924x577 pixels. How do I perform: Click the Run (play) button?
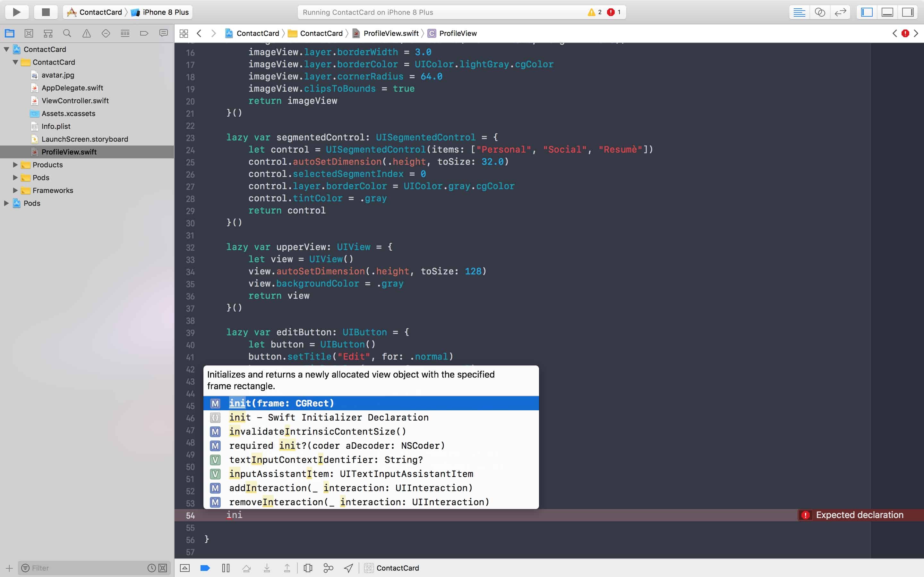click(16, 12)
